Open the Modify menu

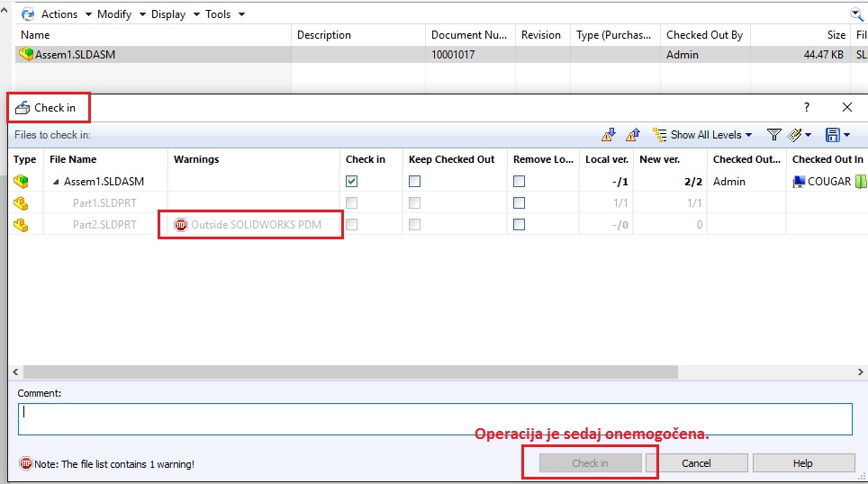coord(114,14)
